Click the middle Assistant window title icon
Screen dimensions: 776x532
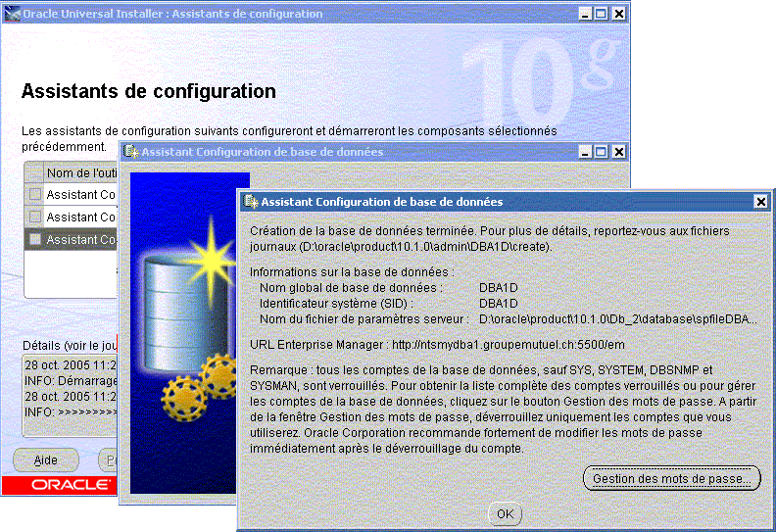pyautogui.click(x=131, y=152)
